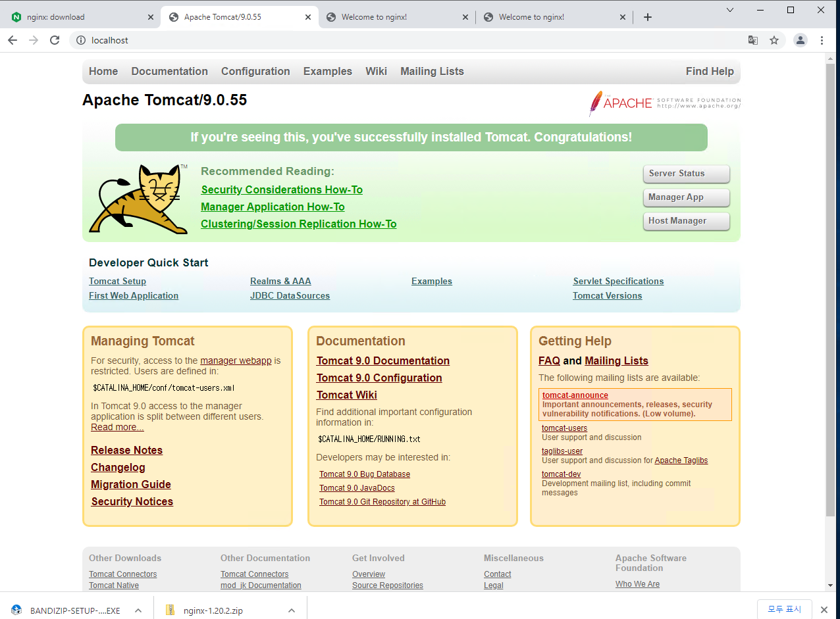Screen dimensions: 840x619
Task: Click the Server Status button
Action: click(x=687, y=174)
